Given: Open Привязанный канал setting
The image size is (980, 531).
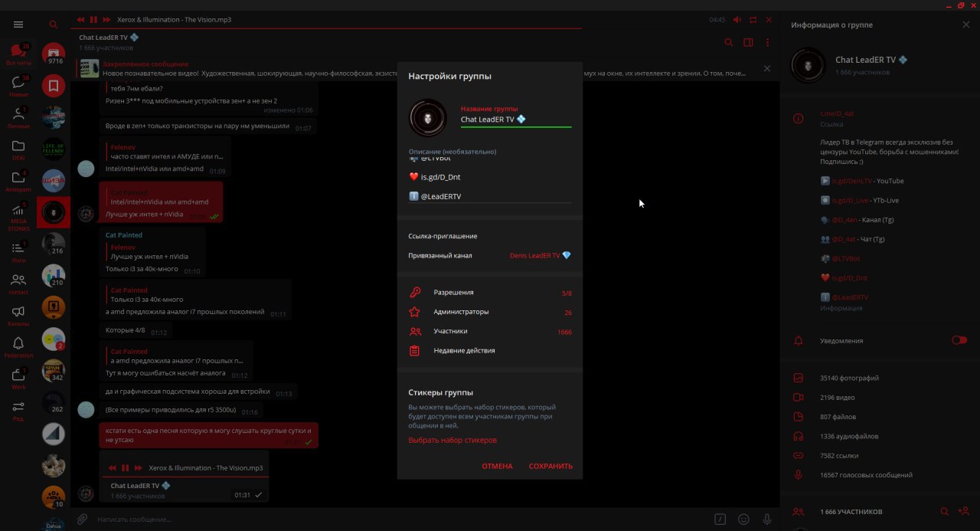Looking at the screenshot, I should tap(490, 255).
